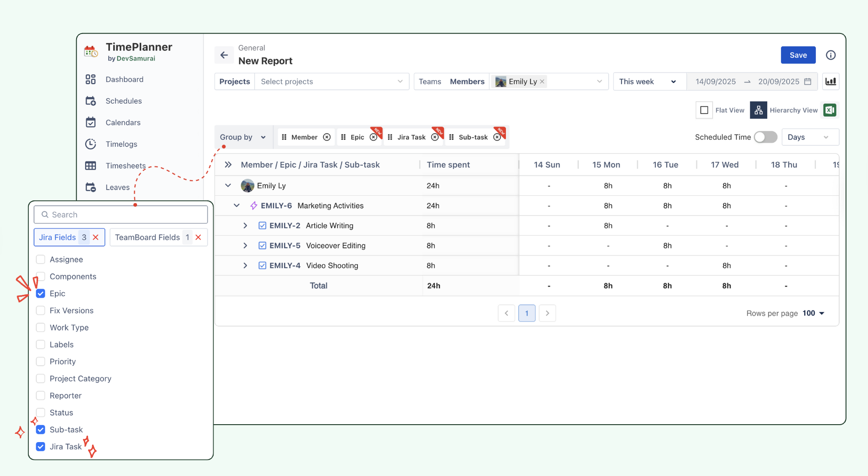Viewport: 868px width, 476px height.
Task: Open Timesheets in the sidebar
Action: (125, 166)
